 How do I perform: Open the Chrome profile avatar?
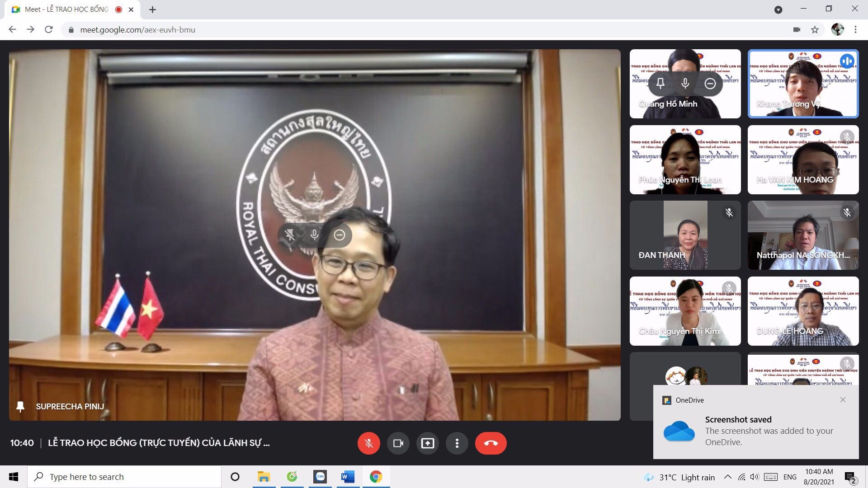(x=838, y=30)
